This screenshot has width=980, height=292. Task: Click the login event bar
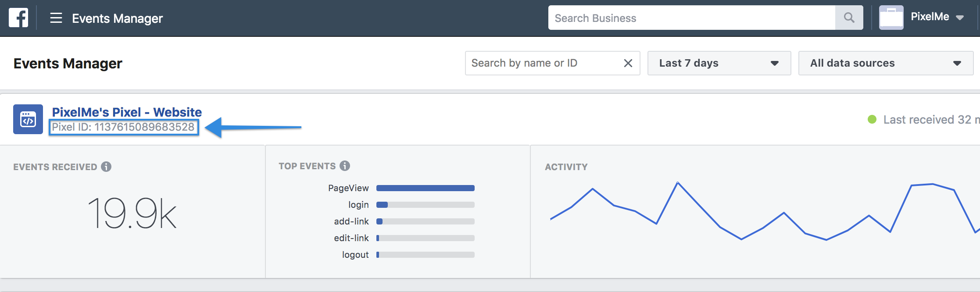(426, 205)
